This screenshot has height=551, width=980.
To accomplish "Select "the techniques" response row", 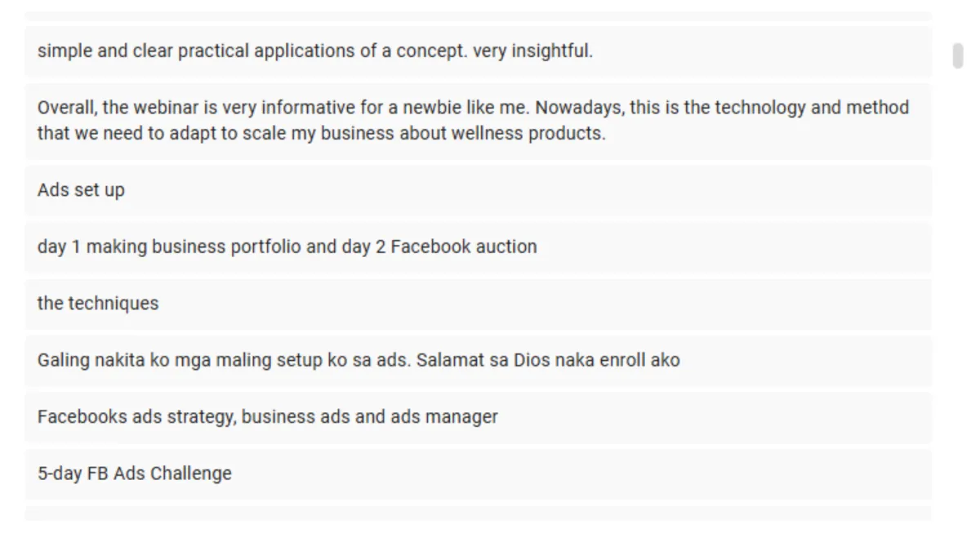I will point(478,304).
